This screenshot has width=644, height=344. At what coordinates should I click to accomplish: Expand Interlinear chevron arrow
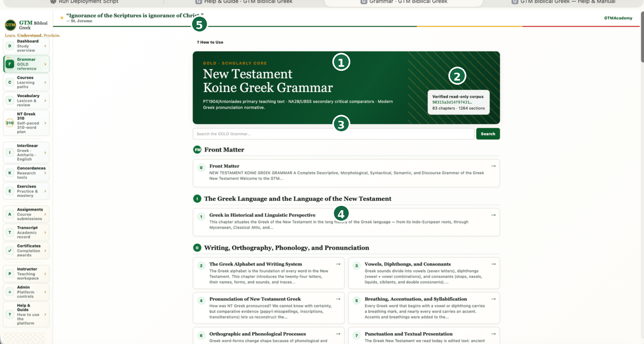point(45,153)
